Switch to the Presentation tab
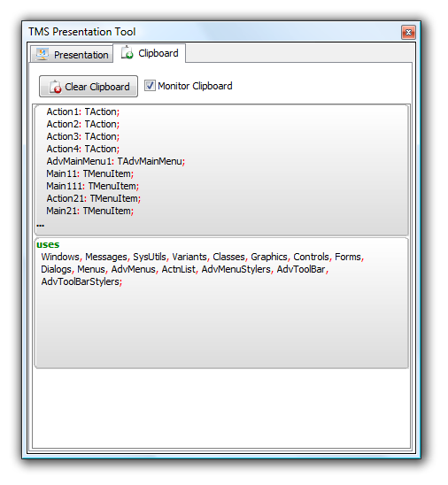448x485 pixels. (72, 55)
